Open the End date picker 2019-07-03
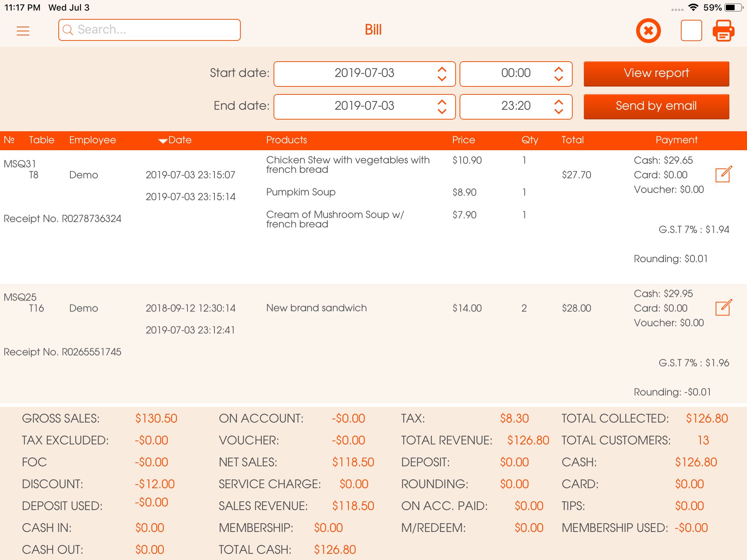747x560 pixels. 364,106
